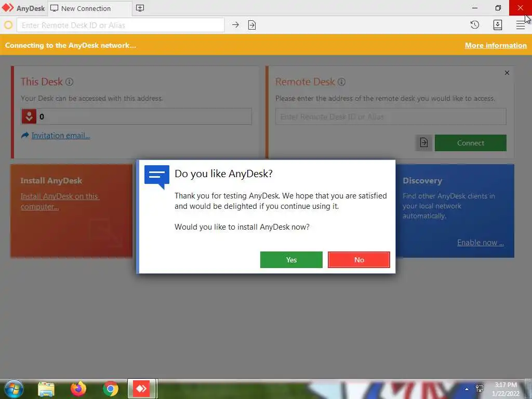The width and height of the screenshot is (532, 399).
Task: Click No in the install dialog
Action: pos(358,260)
